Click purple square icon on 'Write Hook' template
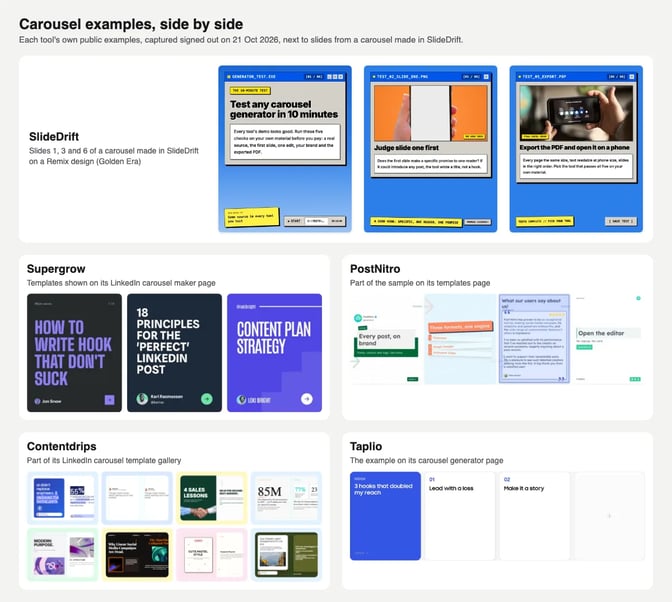 tap(110, 400)
